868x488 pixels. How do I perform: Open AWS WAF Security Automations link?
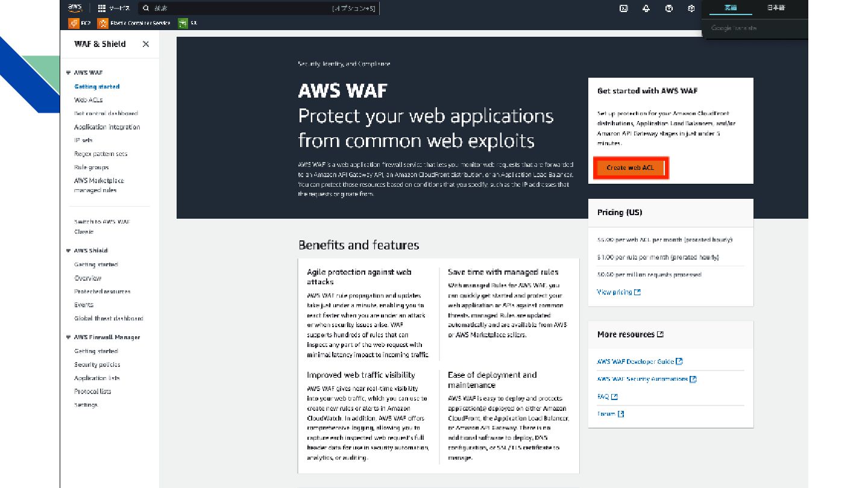pos(643,379)
